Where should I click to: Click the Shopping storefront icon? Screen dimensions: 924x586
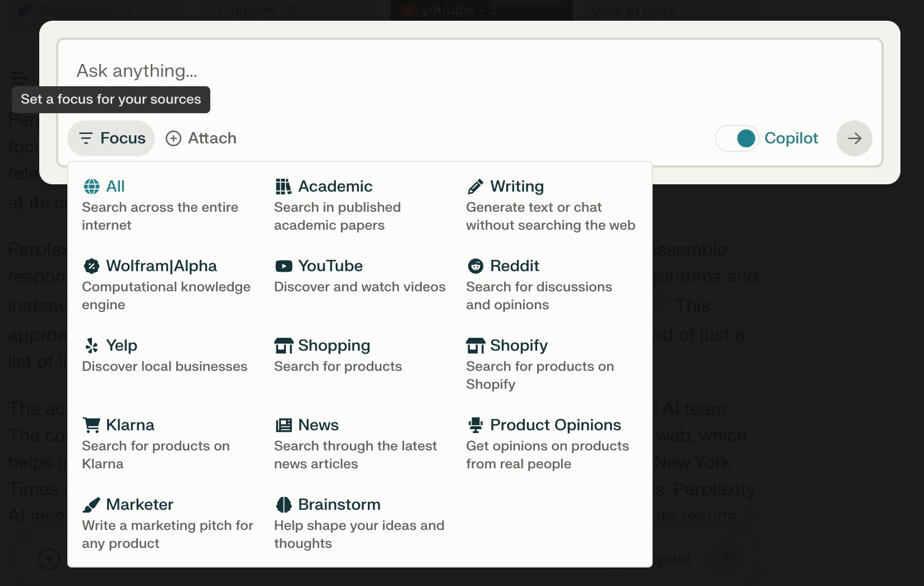284,345
